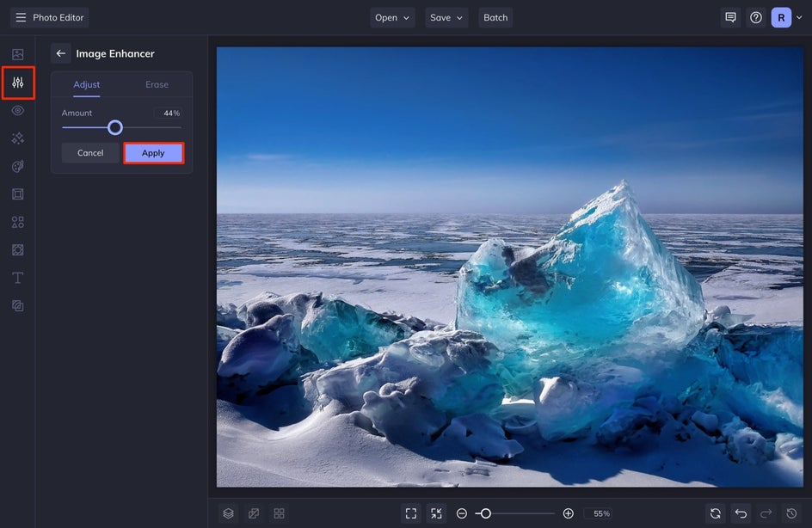
Task: Undo the last action
Action: point(741,513)
